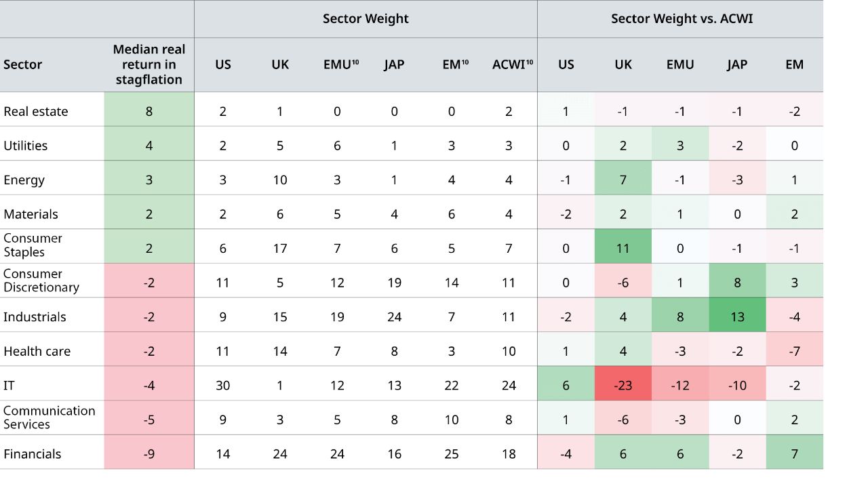The width and height of the screenshot is (868, 490).
Task: Select the dark green 13 cell for Industrials
Action: pos(737,317)
